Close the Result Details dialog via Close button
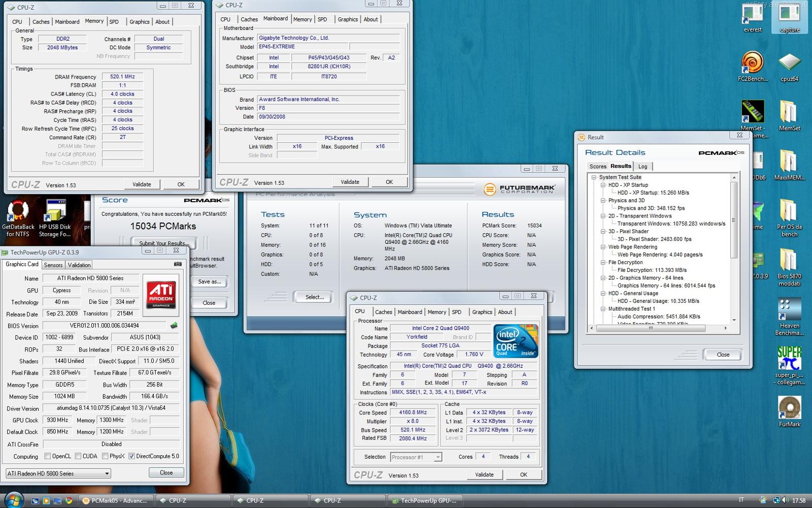The height and width of the screenshot is (508, 812). tap(723, 355)
